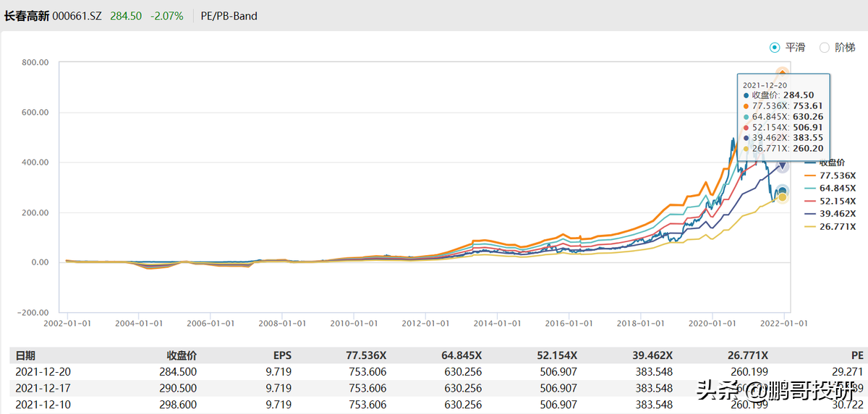
Task: Click the 284.50 price in header
Action: point(127,16)
